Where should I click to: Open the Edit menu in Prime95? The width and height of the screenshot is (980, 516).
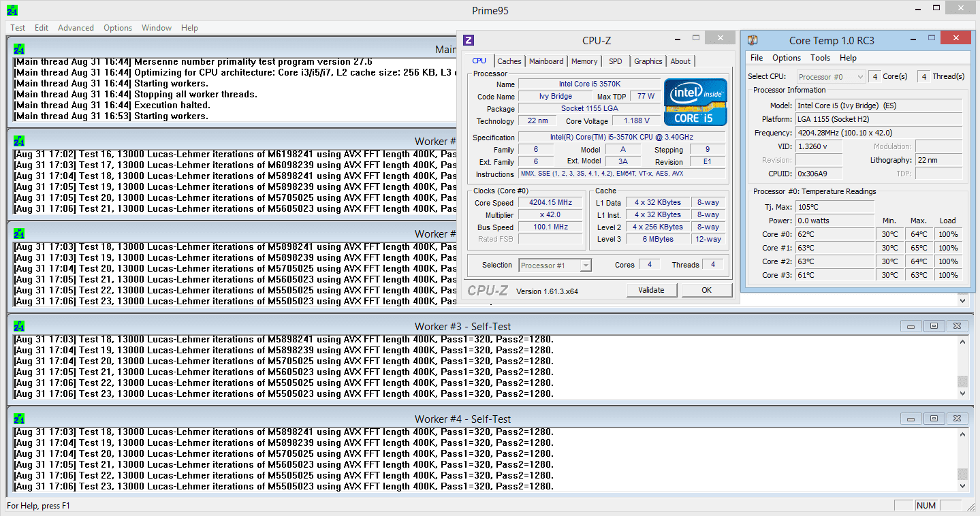point(42,28)
